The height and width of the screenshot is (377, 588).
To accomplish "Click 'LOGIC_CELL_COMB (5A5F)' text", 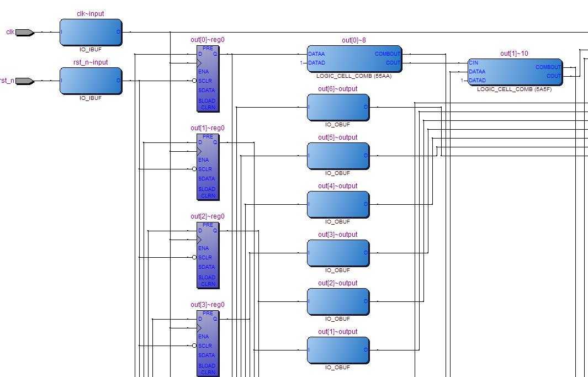I will tap(514, 89).
